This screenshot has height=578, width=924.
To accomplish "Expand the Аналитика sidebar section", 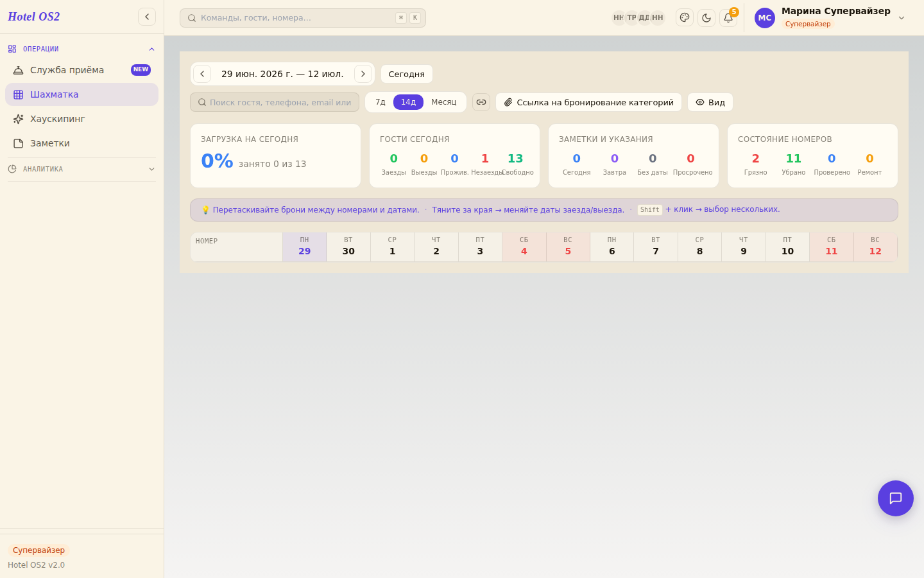I will 81,169.
